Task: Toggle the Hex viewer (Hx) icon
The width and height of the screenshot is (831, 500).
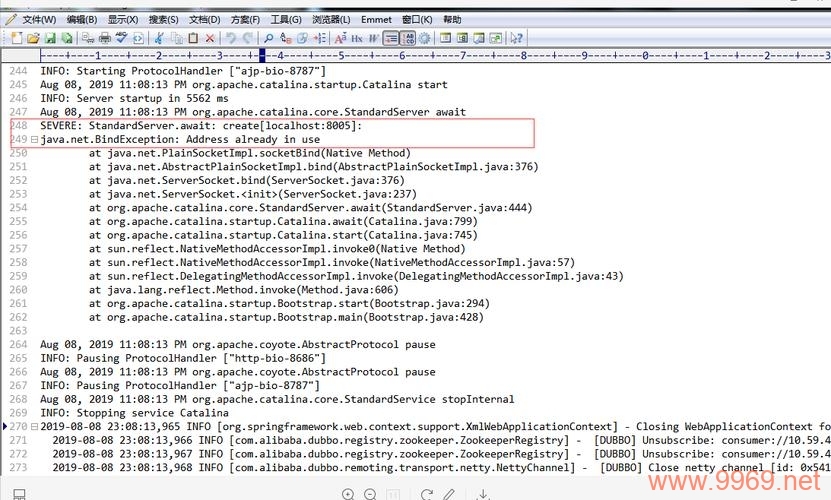Action: click(357, 38)
